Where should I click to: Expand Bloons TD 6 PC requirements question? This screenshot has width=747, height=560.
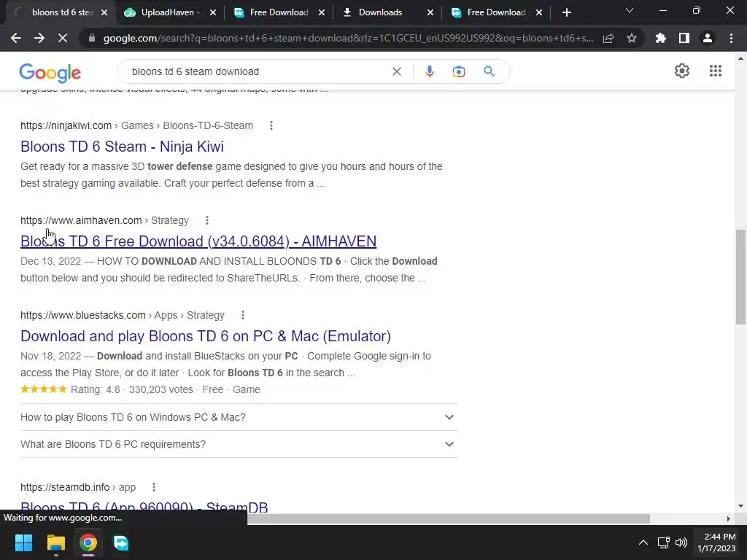[239, 444]
